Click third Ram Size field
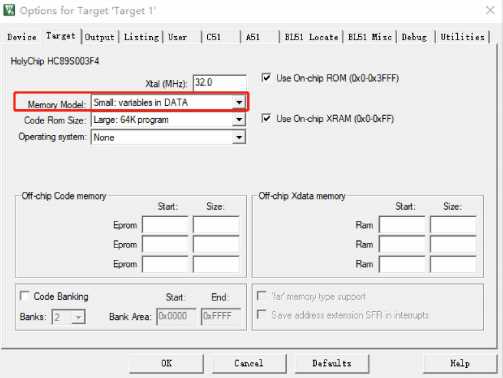Viewport: 503px width, 378px height. [453, 264]
